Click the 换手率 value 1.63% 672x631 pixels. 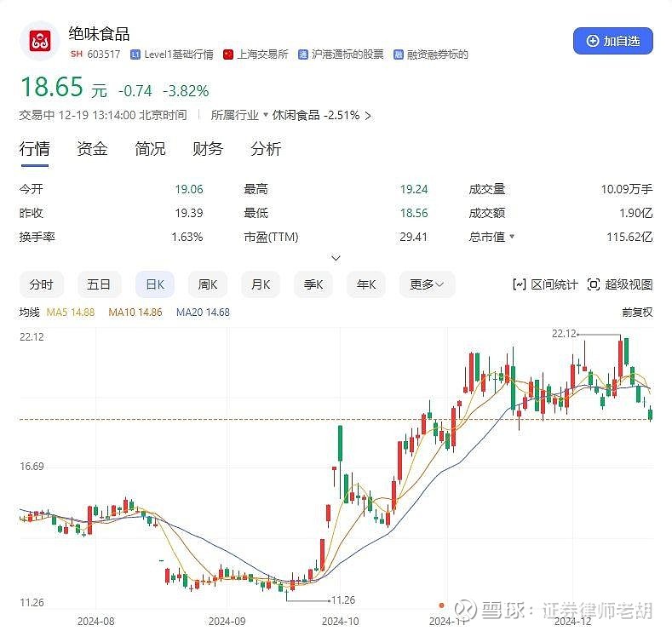187,237
